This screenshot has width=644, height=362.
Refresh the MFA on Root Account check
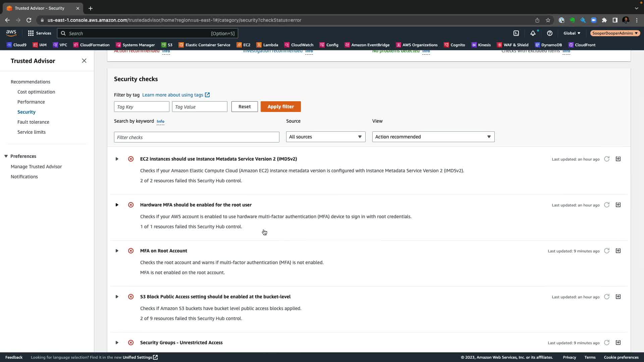click(607, 251)
